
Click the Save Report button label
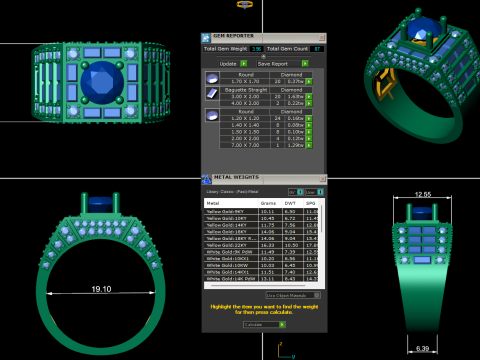click(273, 64)
